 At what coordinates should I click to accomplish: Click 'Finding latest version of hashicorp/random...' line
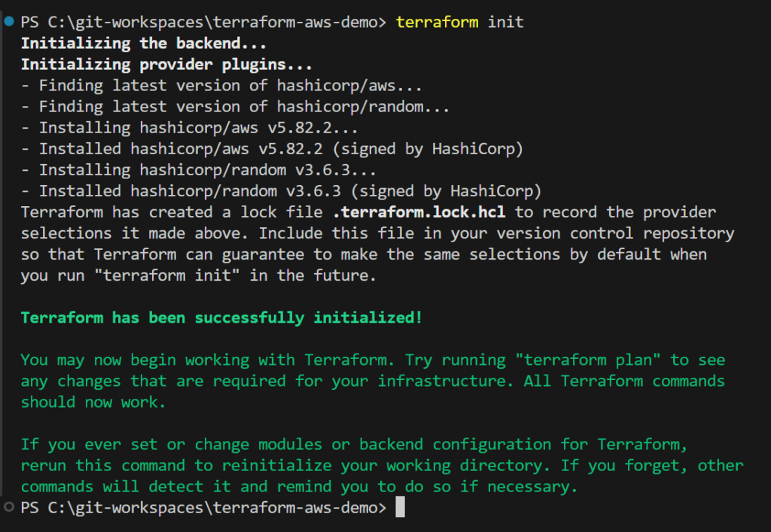click(235, 107)
